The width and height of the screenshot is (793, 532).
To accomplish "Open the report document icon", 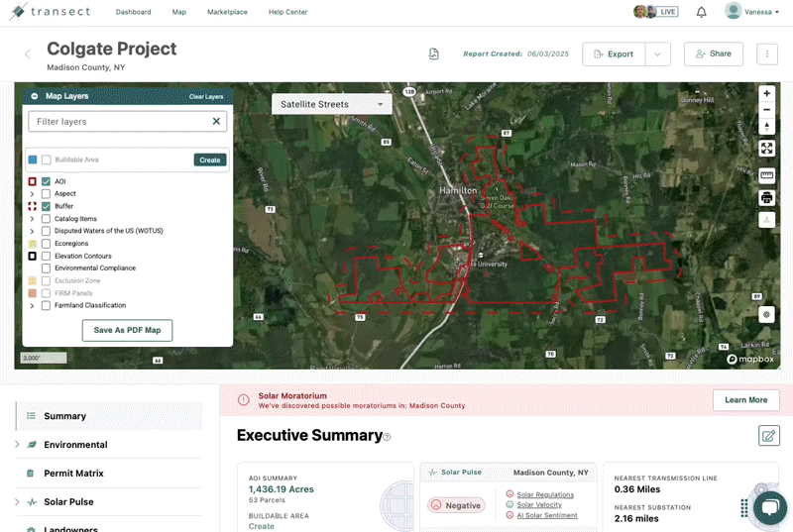I will tap(433, 53).
